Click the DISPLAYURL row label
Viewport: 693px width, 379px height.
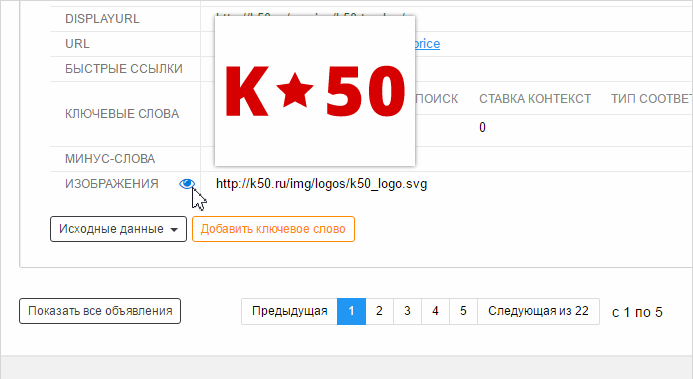pos(102,19)
